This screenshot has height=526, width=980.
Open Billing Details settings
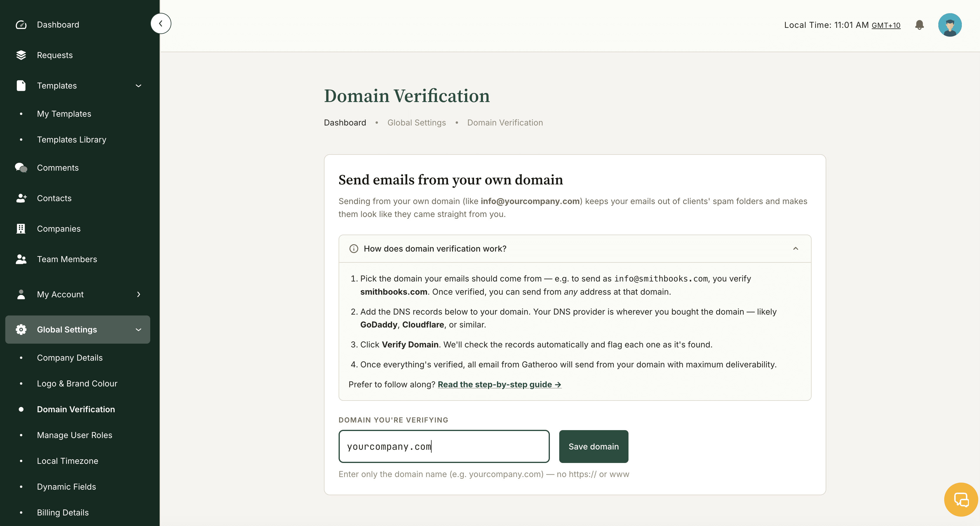tap(63, 513)
